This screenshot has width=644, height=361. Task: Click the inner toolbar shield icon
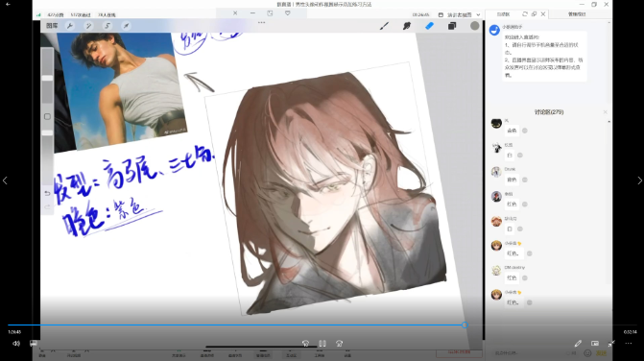tap(288, 13)
